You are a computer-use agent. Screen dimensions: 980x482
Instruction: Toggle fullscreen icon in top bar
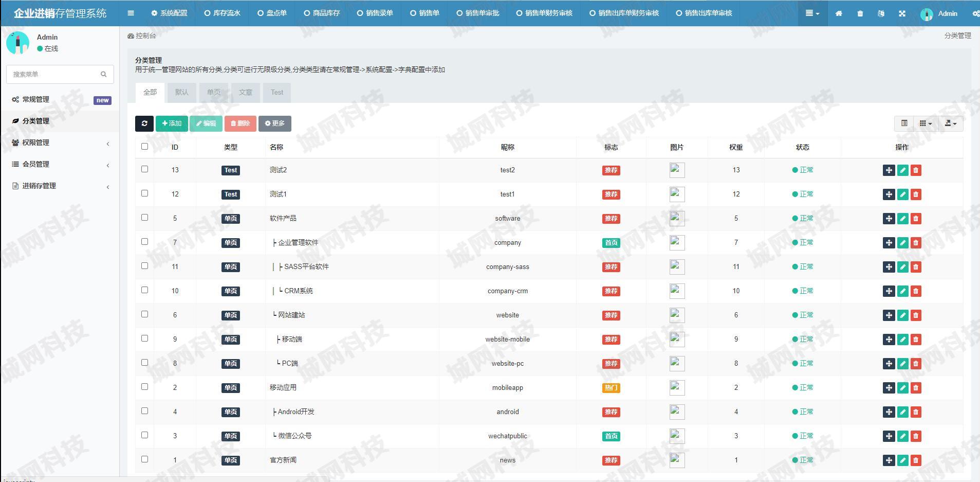(902, 13)
